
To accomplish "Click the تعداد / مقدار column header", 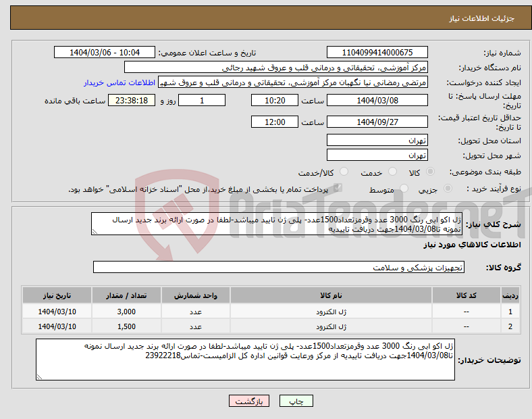I will point(126,295).
